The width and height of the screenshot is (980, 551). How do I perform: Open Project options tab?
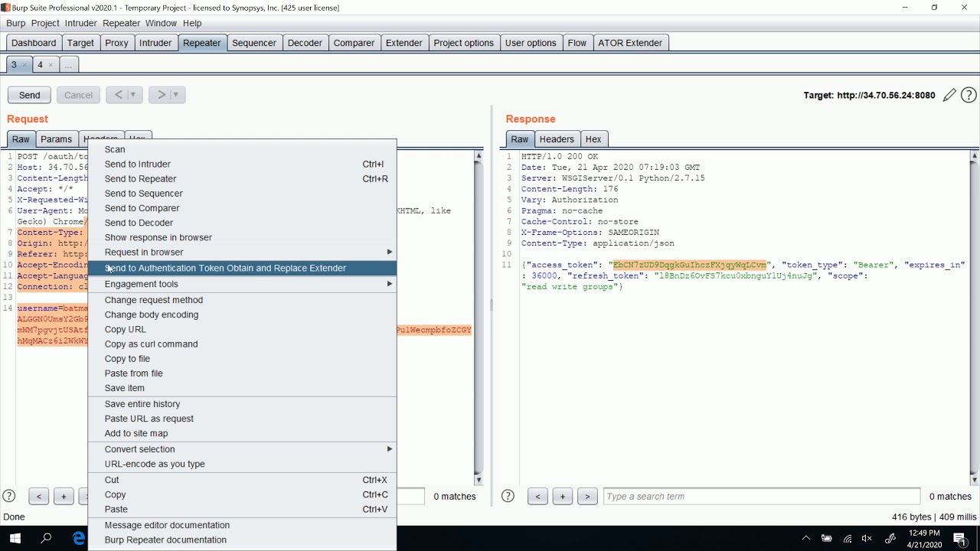463,43
